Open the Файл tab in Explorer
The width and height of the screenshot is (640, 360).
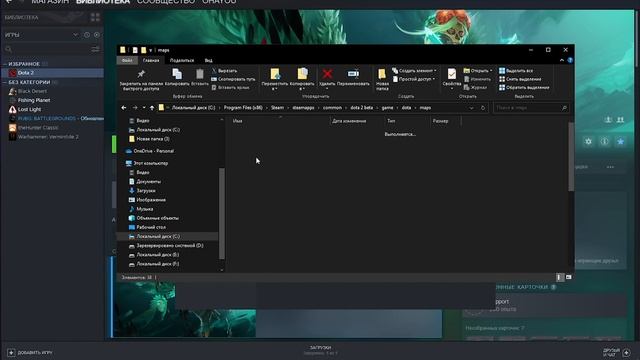[127, 60]
